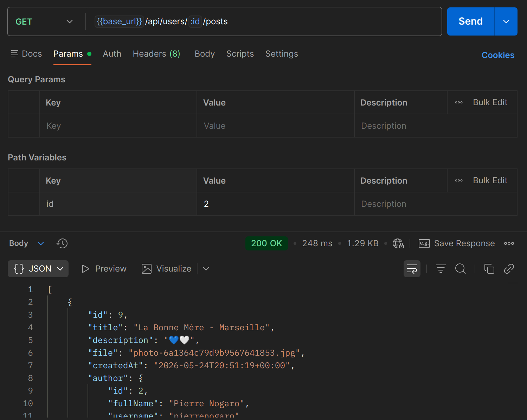The height and width of the screenshot is (420, 527).
Task: Open the JSON format dropdown
Action: [38, 269]
